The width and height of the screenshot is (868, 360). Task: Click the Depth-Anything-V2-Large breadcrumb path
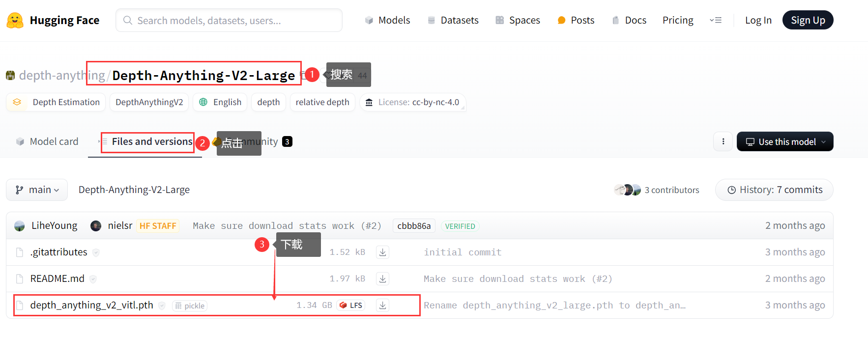tap(134, 190)
